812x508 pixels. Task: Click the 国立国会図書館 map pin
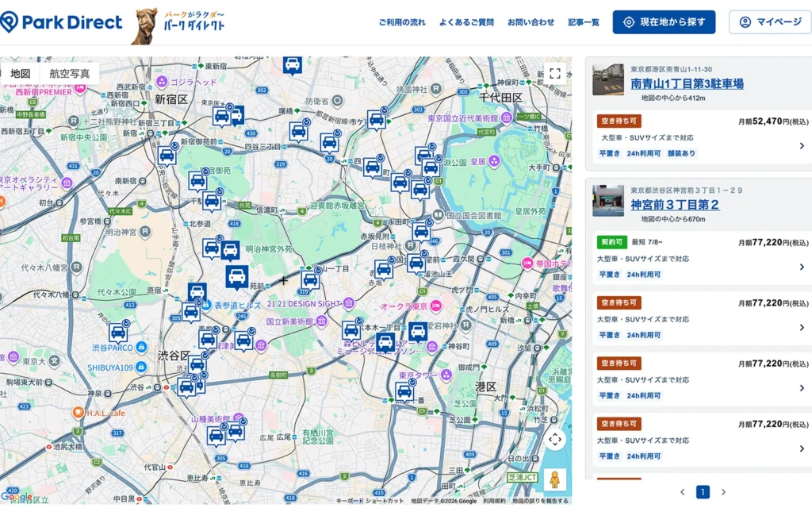(x=439, y=214)
